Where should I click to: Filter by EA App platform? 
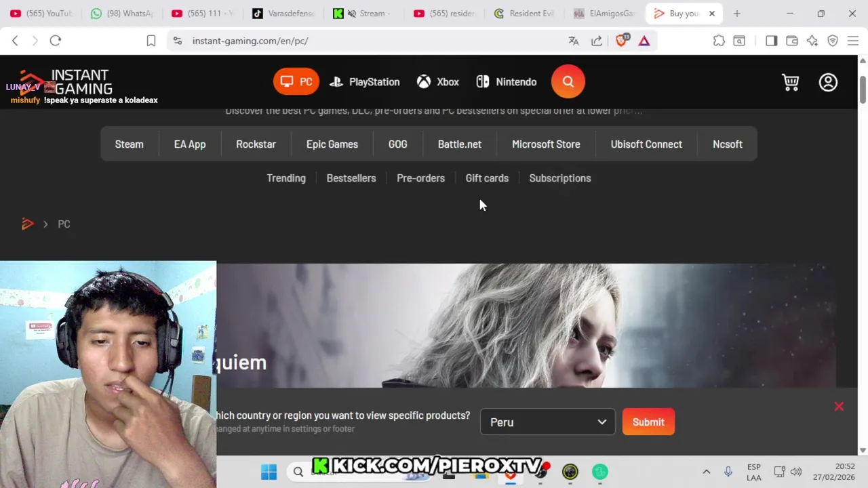[x=190, y=144]
